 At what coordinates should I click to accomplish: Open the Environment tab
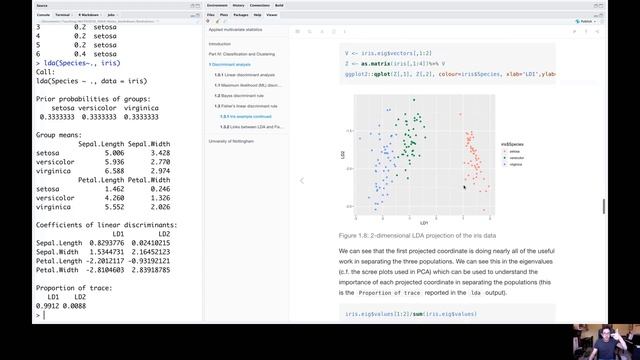click(217, 5)
